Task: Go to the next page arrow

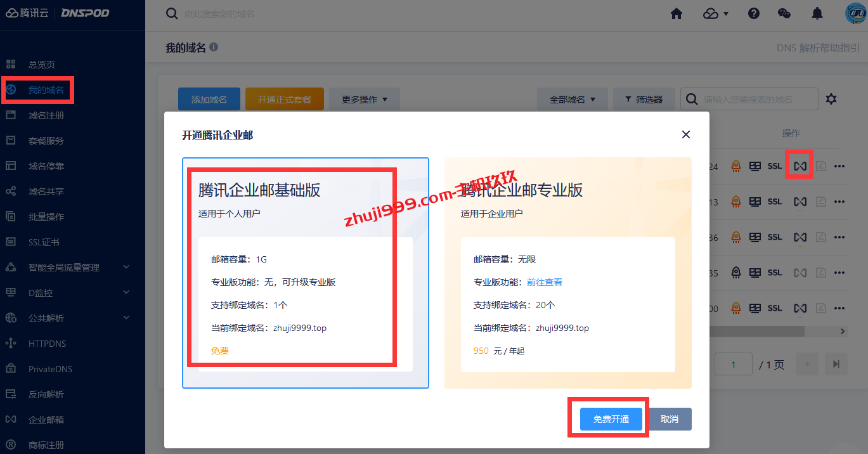Action: pyautogui.click(x=807, y=364)
